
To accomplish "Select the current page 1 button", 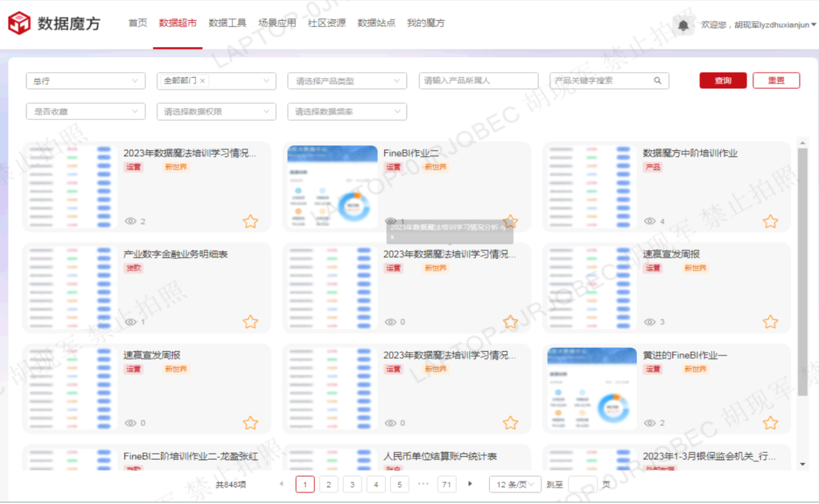I will pos(305,484).
